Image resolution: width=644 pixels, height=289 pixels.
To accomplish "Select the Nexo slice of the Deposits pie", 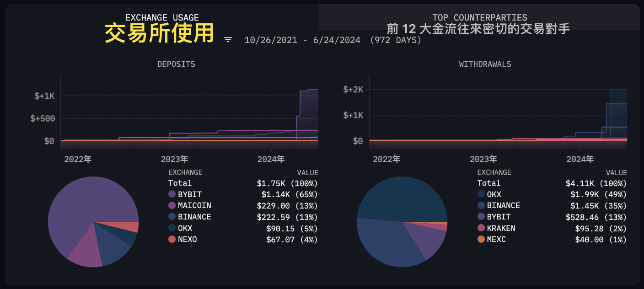I will pyautogui.click(x=127, y=227).
